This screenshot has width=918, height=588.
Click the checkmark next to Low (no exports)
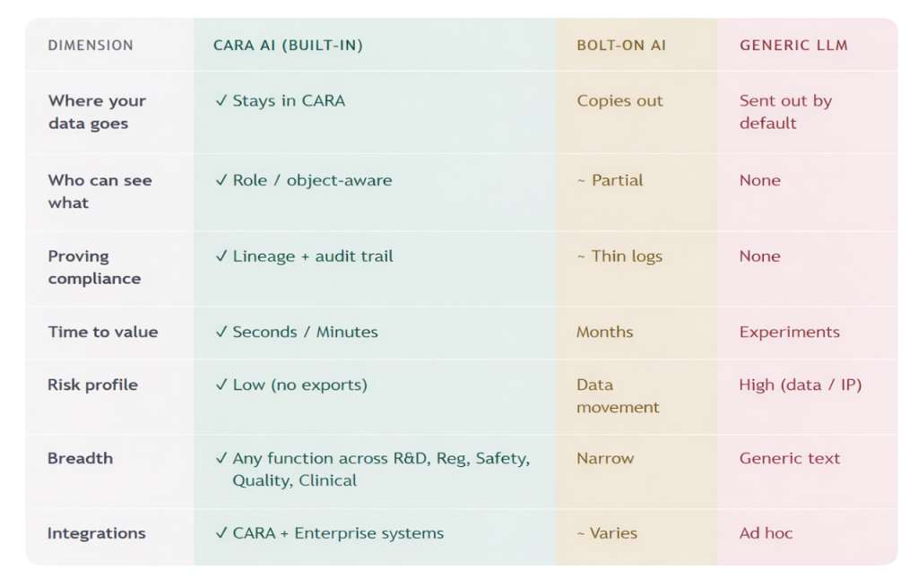click(x=221, y=385)
